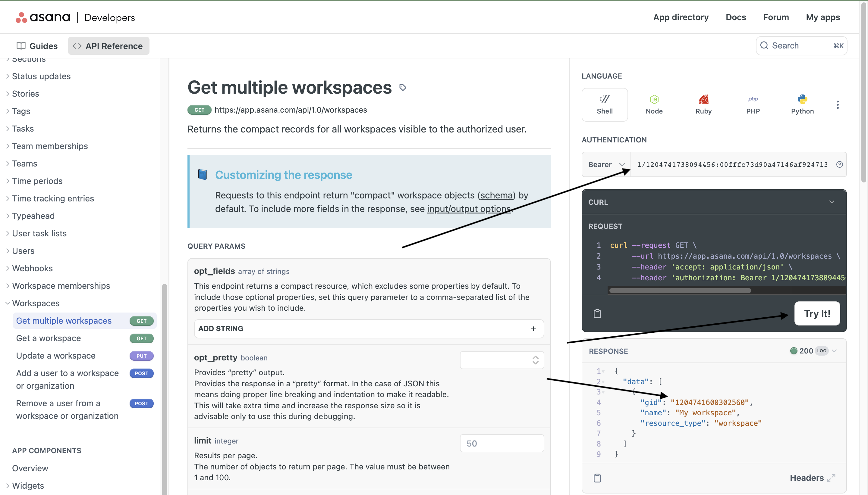Open the Bearer authentication type dropdown

[606, 164]
